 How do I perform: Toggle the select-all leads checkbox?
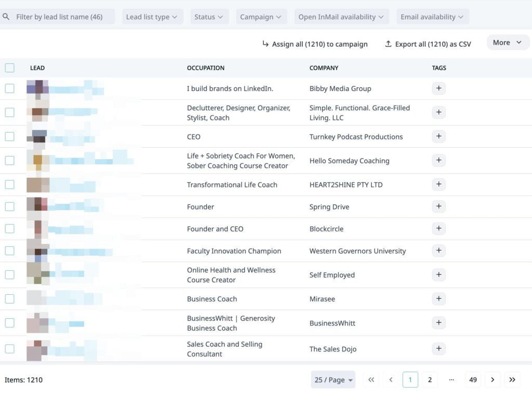[x=9, y=68]
